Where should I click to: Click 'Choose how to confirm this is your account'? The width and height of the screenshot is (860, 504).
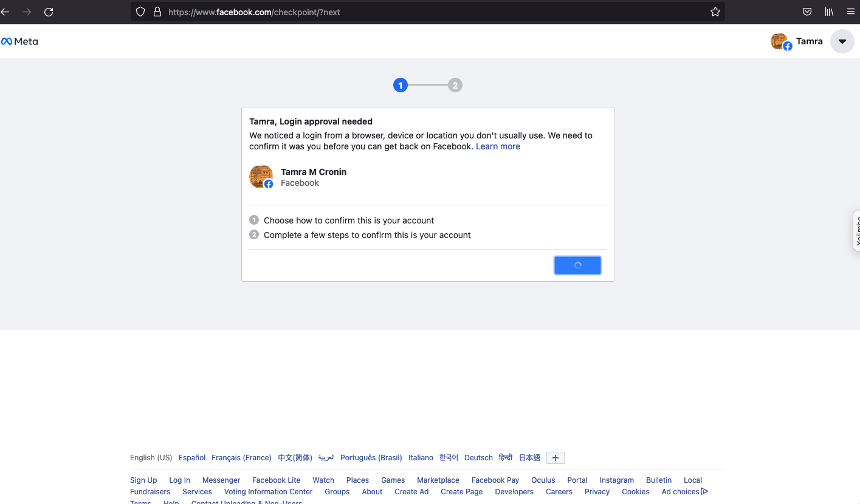349,220
